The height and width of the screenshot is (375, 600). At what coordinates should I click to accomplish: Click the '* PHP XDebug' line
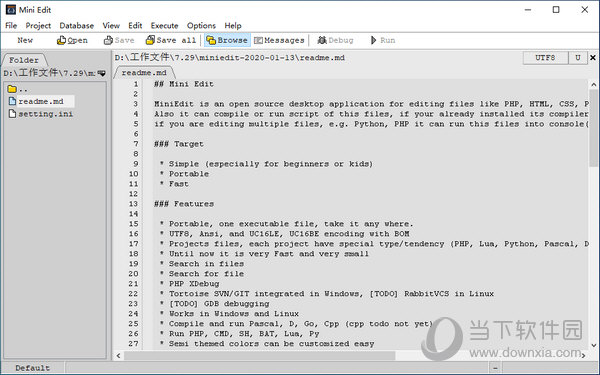[x=189, y=284]
